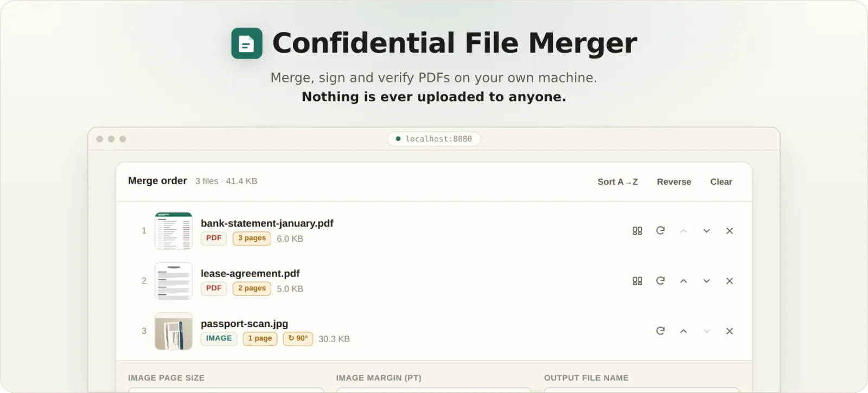Screen dimensions: 868x393
Task: Rotate lease-agreement.pdf
Action: (660, 281)
